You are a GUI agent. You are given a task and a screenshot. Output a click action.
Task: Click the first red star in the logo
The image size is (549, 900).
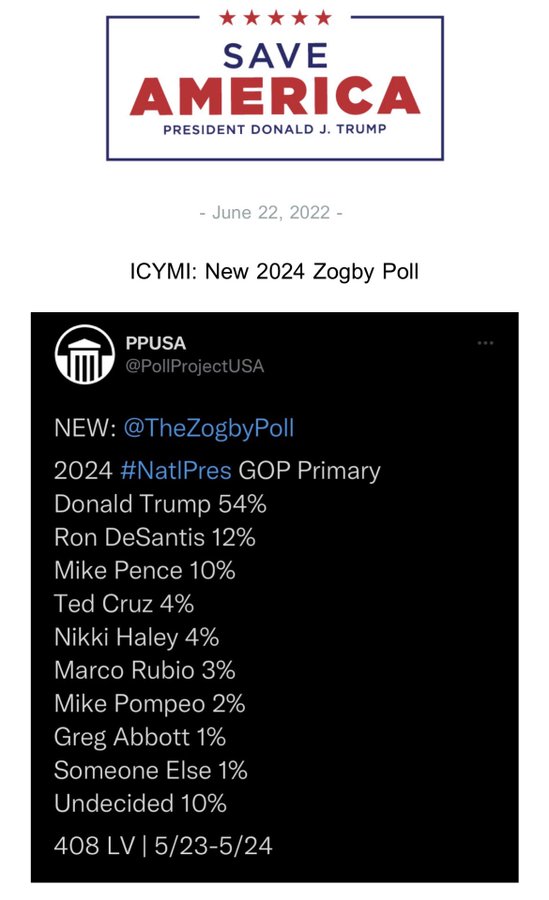coord(227,17)
